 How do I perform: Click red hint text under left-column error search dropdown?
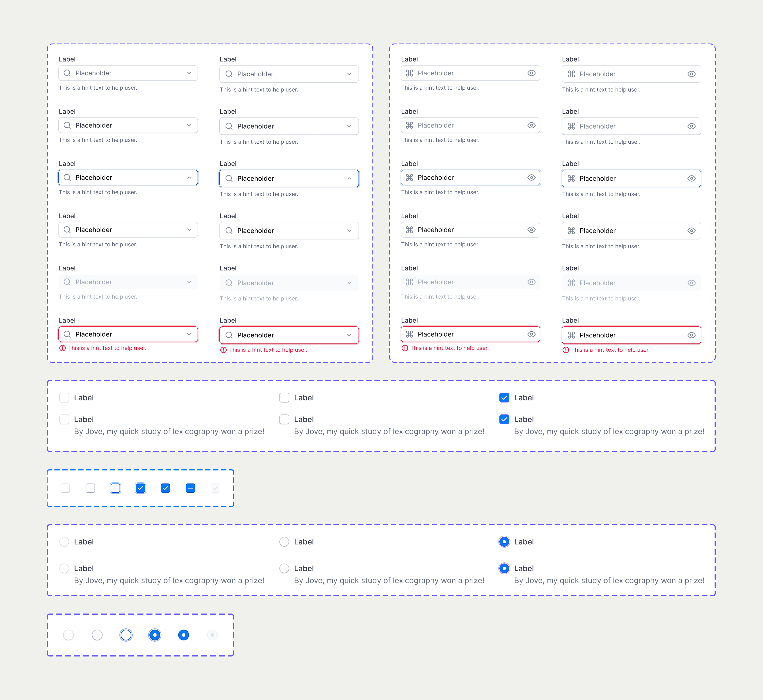tap(107, 348)
